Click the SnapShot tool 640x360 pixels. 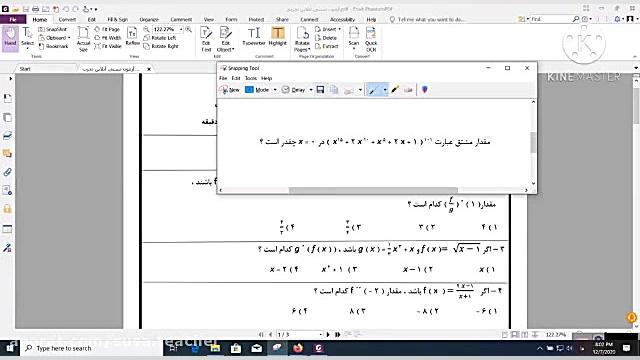point(53,29)
